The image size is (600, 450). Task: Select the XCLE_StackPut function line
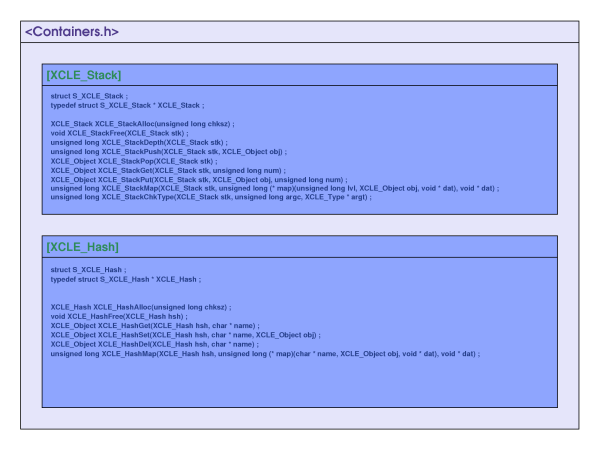point(199,179)
